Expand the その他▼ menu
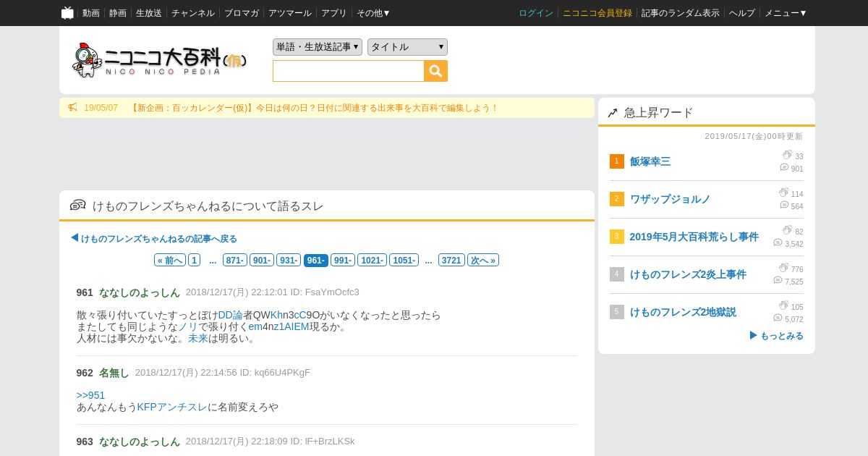This screenshot has height=456, width=868. click(373, 13)
